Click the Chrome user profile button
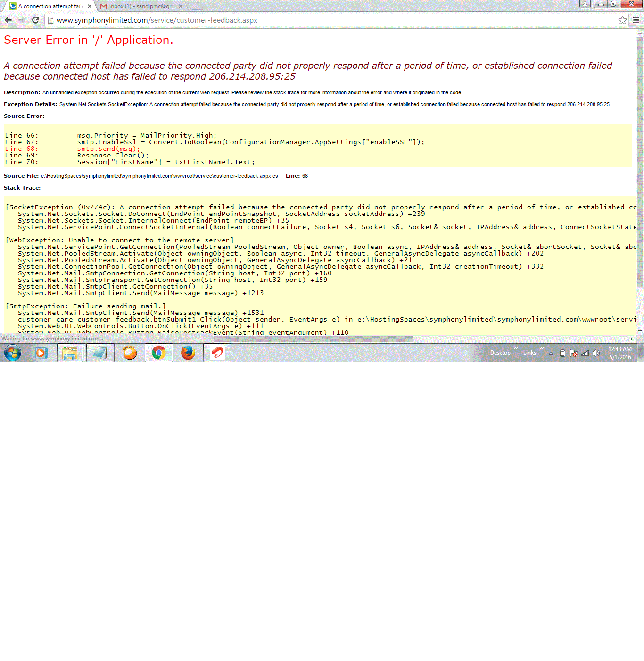Viewport: 644px width, 661px height. click(585, 4)
